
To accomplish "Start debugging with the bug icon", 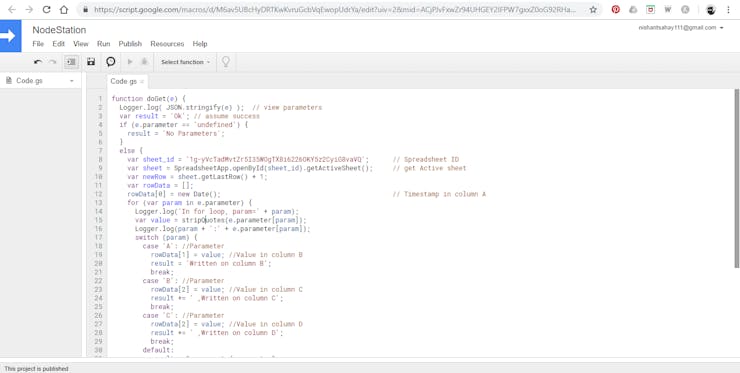I will point(144,62).
